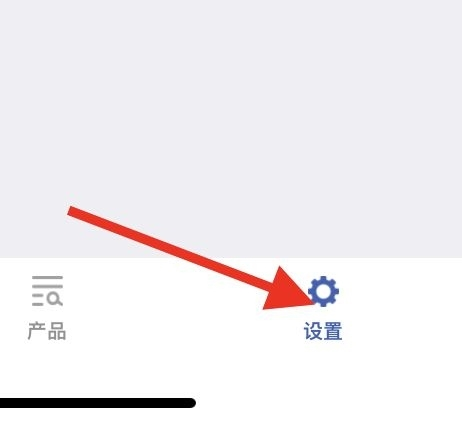Select the 设置 tab label
The image size is (462, 424).
[323, 331]
